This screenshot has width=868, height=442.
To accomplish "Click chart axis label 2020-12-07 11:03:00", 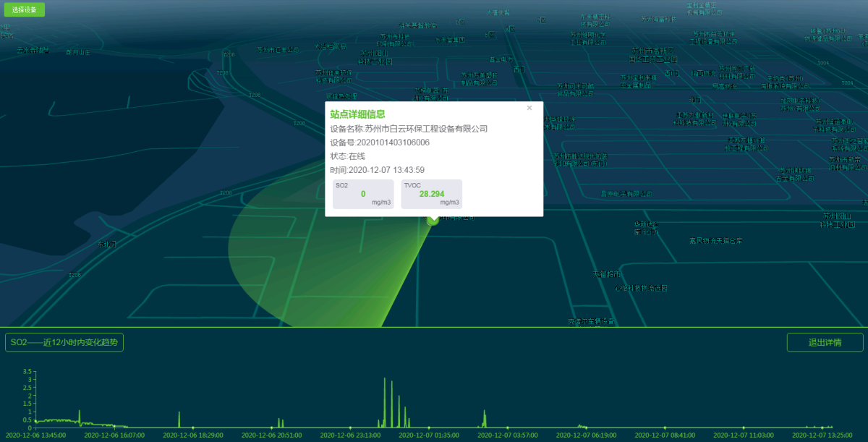I will (x=744, y=435).
